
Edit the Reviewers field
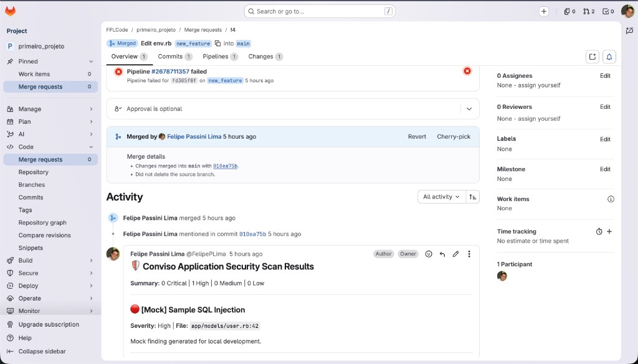pyautogui.click(x=605, y=107)
